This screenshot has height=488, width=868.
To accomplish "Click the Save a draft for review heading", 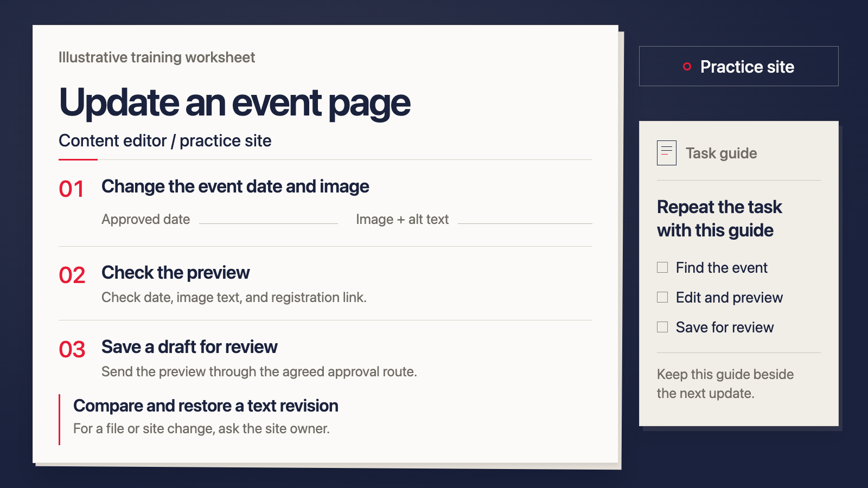I will 189,347.
